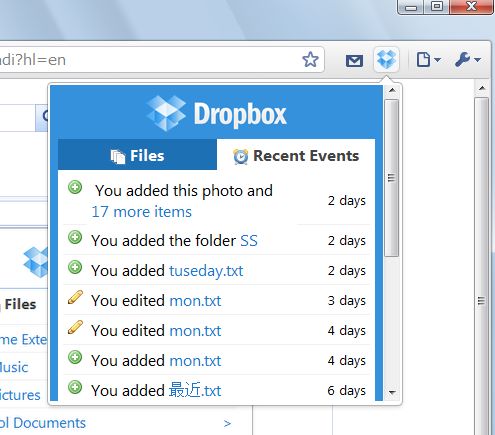This screenshot has height=435, width=495.
Task: Click pencil icon for 4 days mon.txt edit
Action: pos(75,327)
